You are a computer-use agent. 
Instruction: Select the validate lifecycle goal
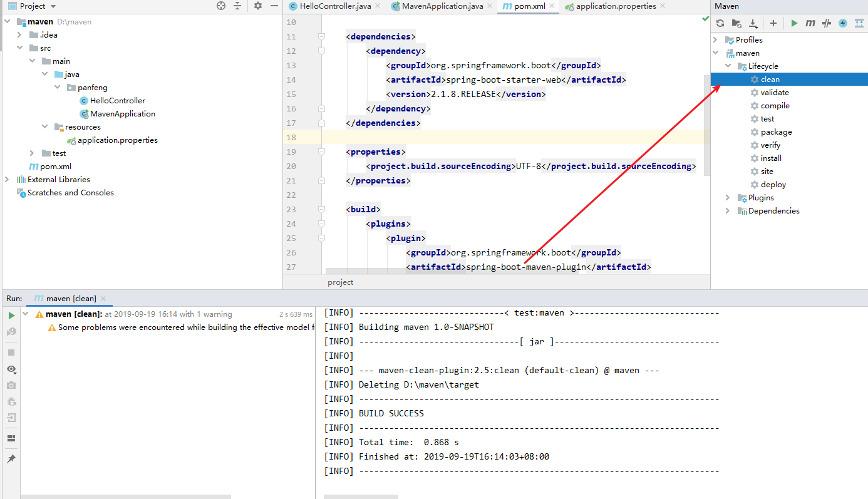[775, 93]
